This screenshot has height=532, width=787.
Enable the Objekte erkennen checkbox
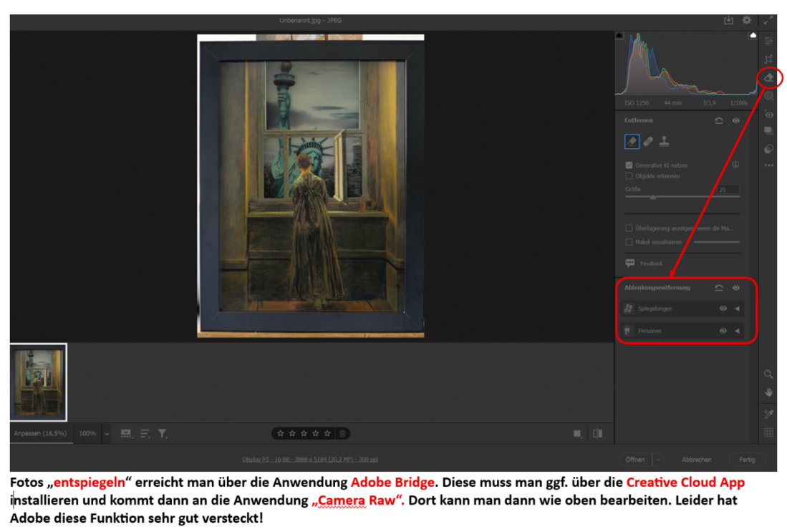click(629, 176)
